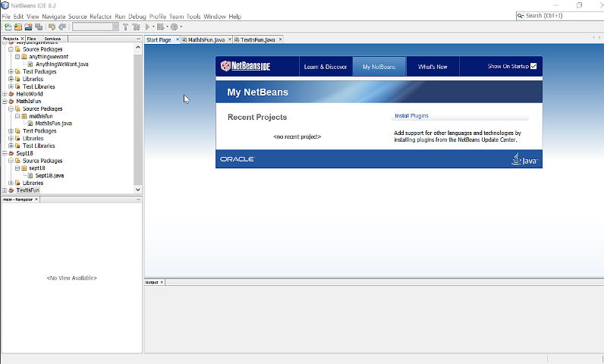Click the green Run Project icon
Viewport: 604px width, 364px height.
point(147,27)
